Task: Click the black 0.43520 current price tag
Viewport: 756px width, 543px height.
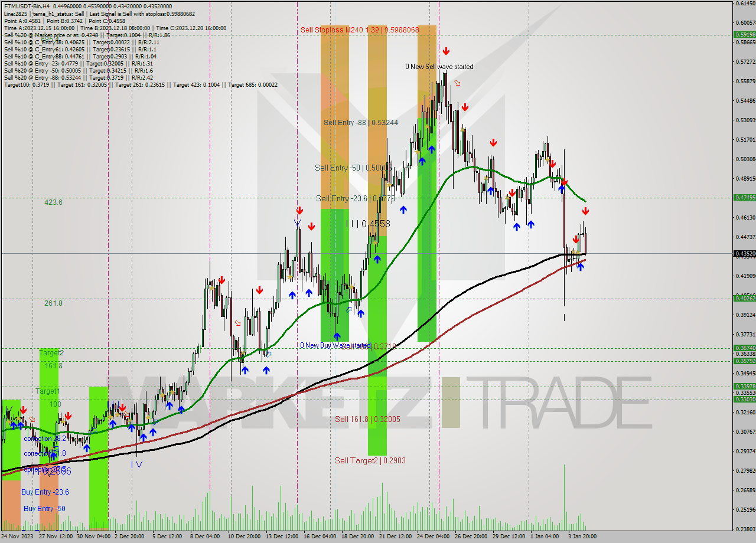Action: pos(744,254)
